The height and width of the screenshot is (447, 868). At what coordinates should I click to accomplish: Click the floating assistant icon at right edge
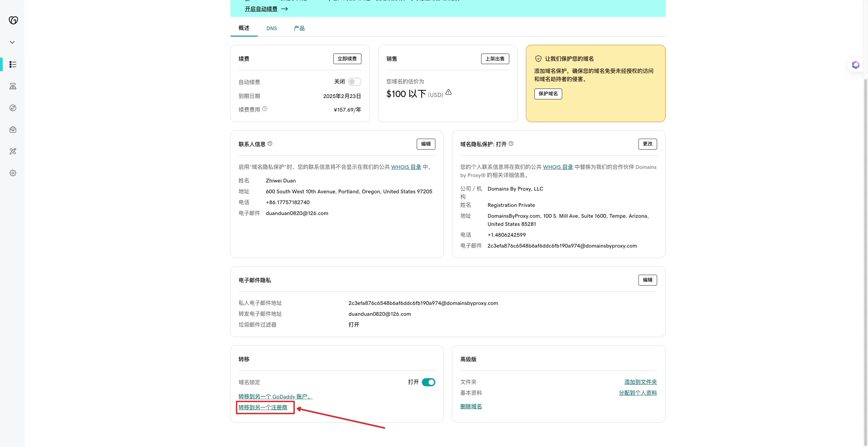click(855, 65)
